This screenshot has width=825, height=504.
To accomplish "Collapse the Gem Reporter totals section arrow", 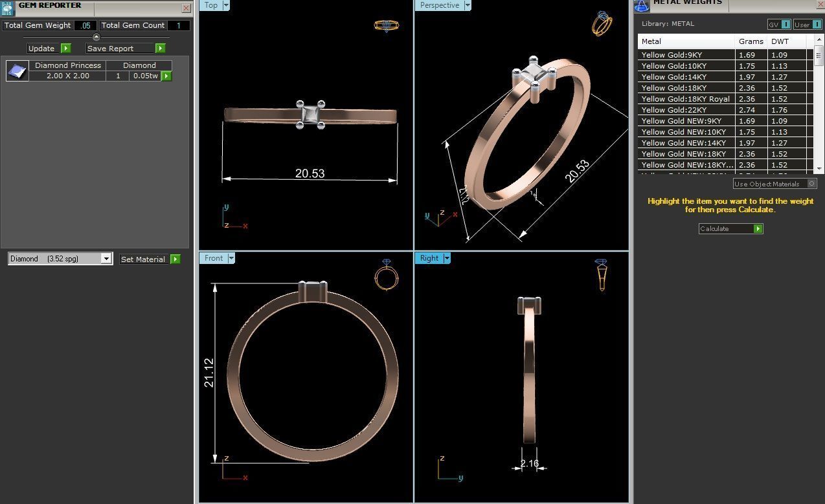I will click(96, 37).
